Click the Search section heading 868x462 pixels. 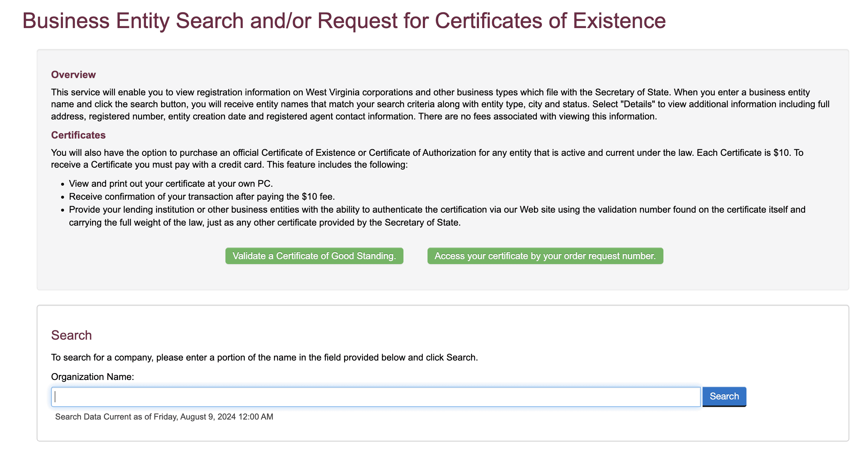point(72,335)
